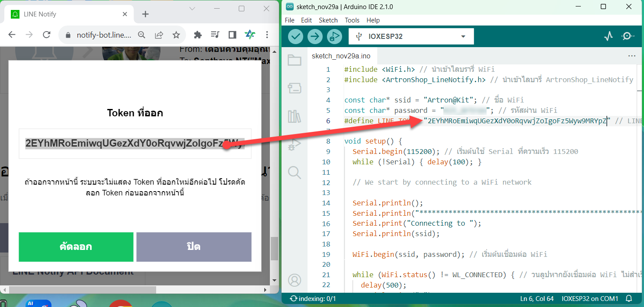Click "Ln 6, Col 64" cursor position
Screen dimensions: 644x307
(x=537, y=298)
